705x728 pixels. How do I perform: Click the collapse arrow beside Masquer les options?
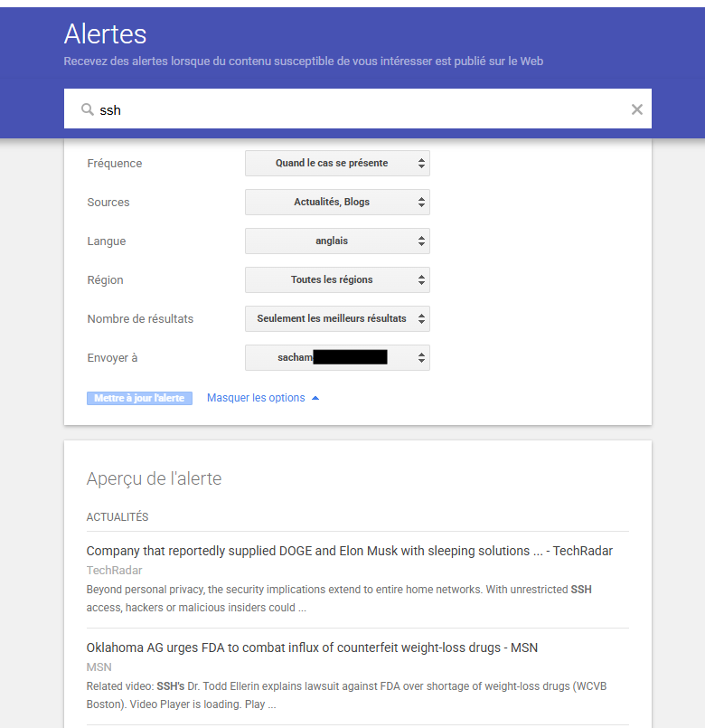[x=315, y=398]
